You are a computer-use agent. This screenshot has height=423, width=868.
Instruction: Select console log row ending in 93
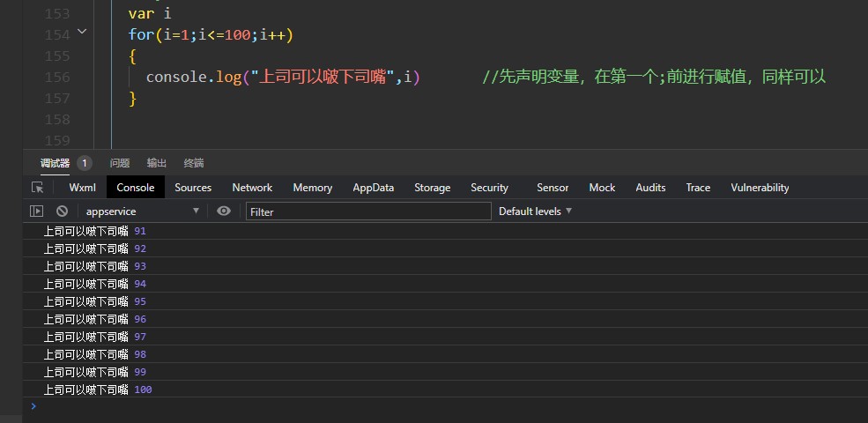pyautogui.click(x=445, y=266)
